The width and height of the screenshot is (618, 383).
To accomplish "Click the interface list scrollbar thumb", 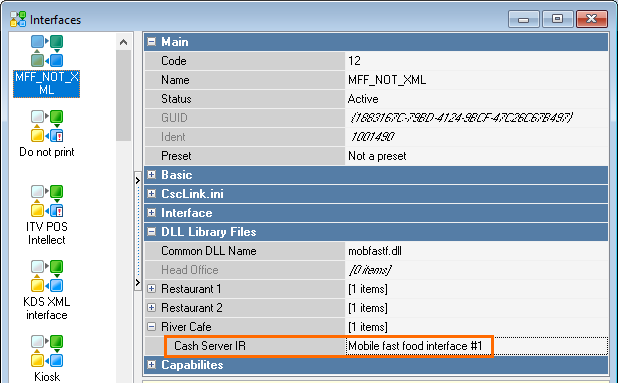I will coord(123,95).
